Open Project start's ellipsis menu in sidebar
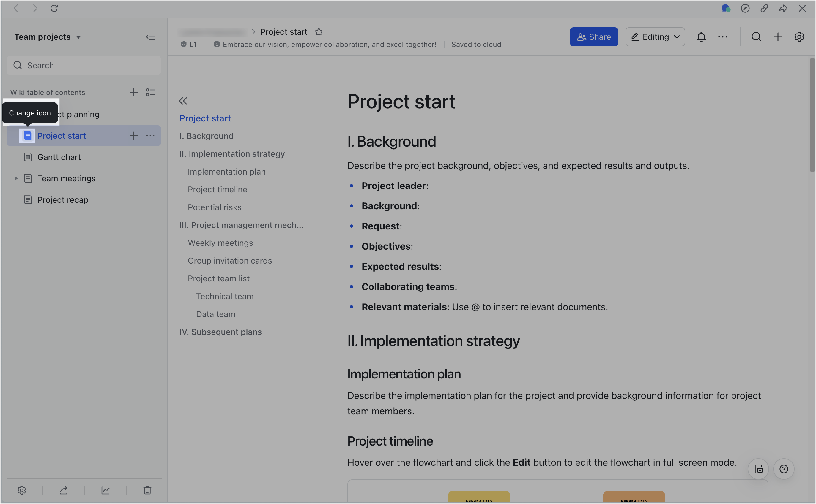 (x=150, y=136)
